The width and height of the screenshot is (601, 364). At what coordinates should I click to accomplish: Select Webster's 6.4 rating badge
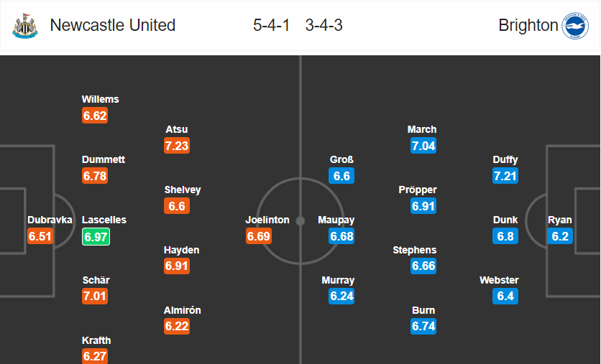point(505,296)
